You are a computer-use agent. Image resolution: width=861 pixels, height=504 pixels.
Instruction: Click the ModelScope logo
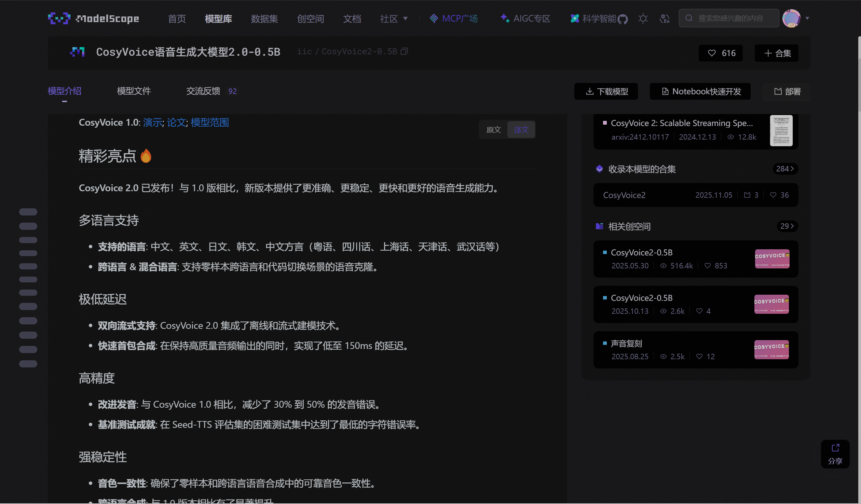point(93,18)
